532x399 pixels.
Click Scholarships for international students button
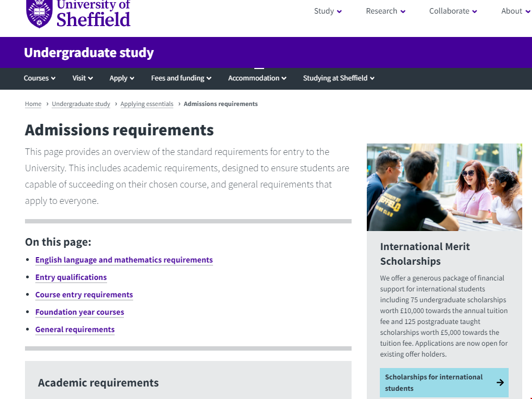pyautogui.click(x=434, y=383)
